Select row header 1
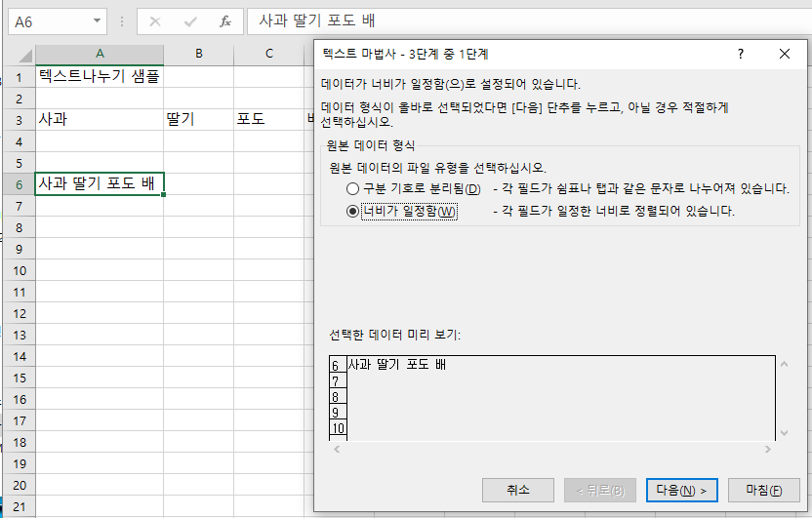The image size is (812, 518). point(20,78)
